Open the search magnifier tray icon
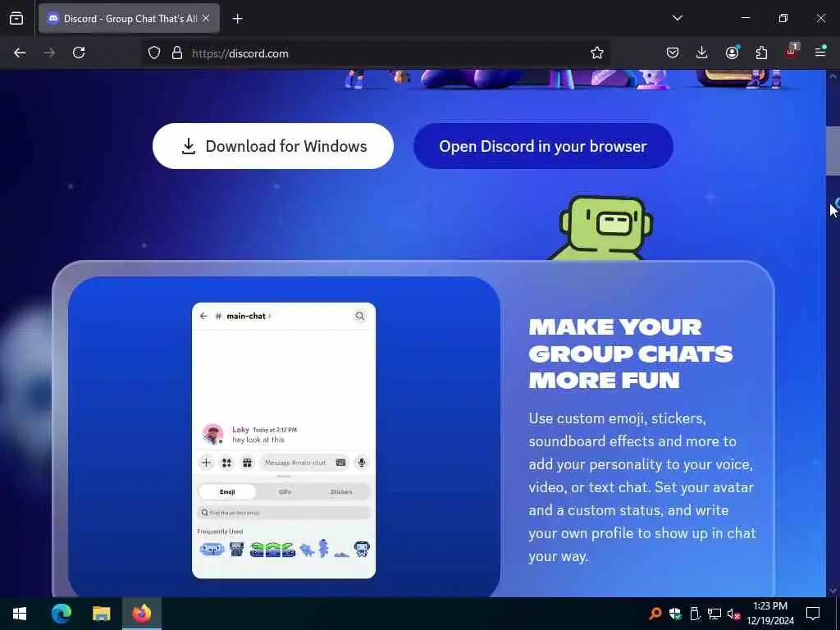 coord(655,614)
